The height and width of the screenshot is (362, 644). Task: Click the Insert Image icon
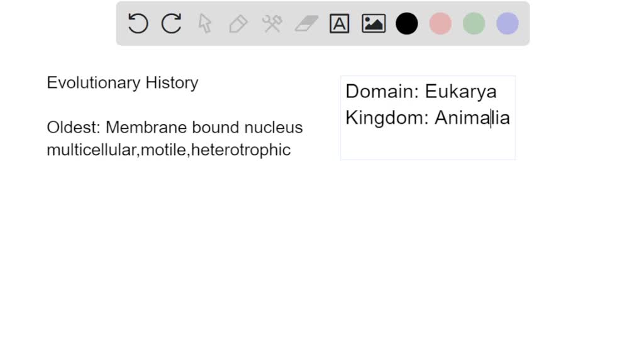coord(373,23)
